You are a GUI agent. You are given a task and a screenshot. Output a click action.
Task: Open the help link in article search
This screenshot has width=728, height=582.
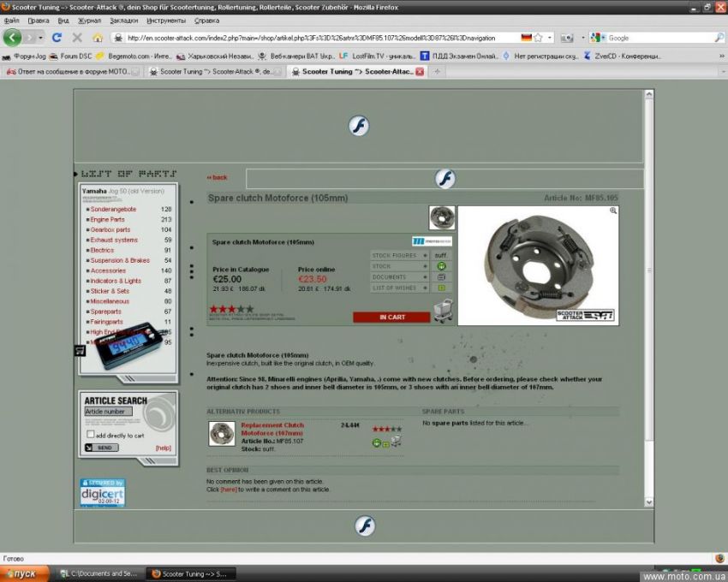[163, 448]
